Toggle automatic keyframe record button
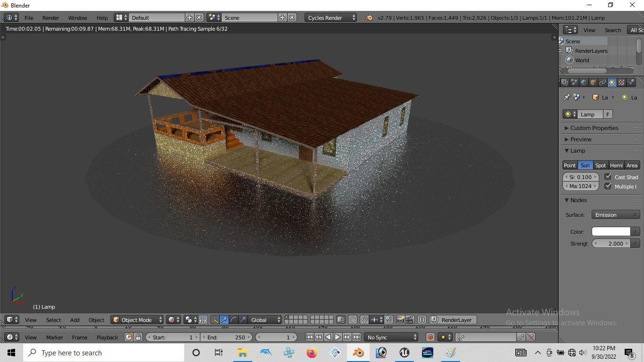 pyautogui.click(x=430, y=337)
